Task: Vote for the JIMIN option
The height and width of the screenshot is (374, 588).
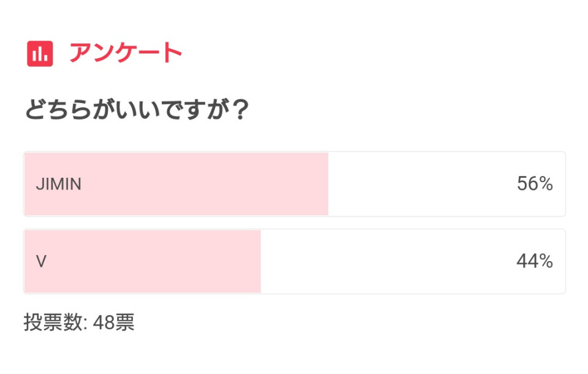Action: 295,184
